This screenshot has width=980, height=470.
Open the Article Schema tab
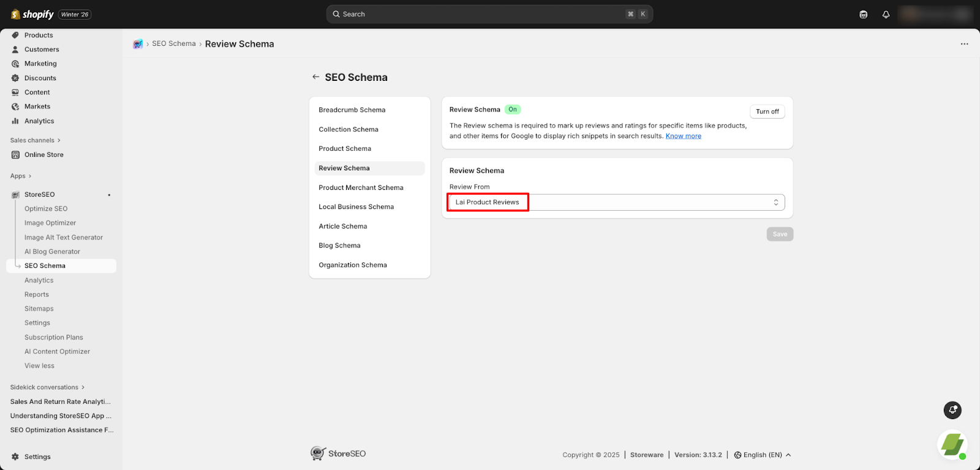coord(369,226)
